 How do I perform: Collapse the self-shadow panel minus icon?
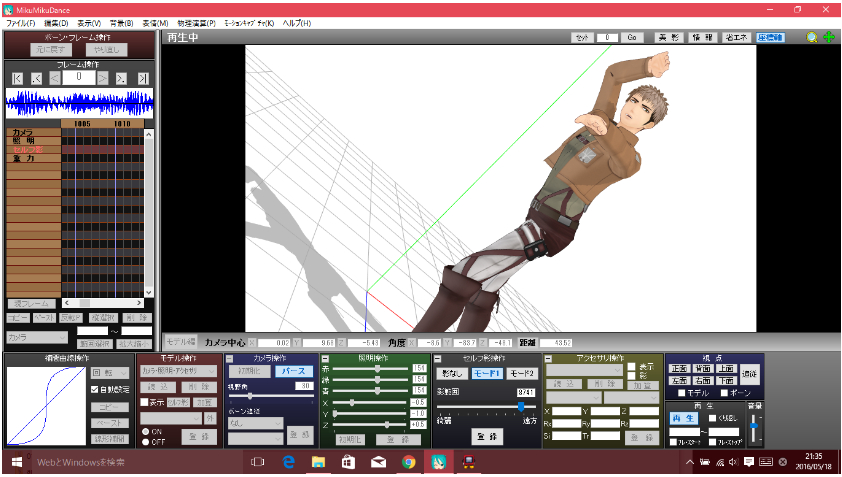437,358
